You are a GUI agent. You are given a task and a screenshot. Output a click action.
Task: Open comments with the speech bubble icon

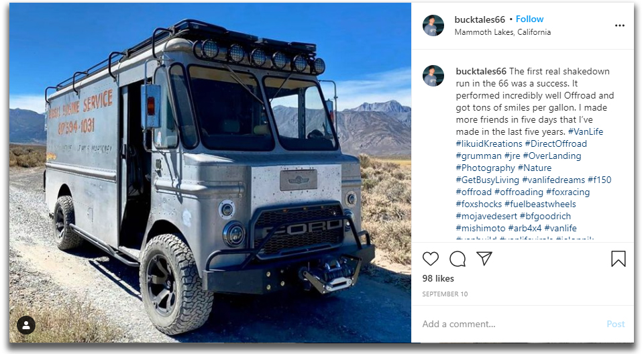tap(458, 259)
